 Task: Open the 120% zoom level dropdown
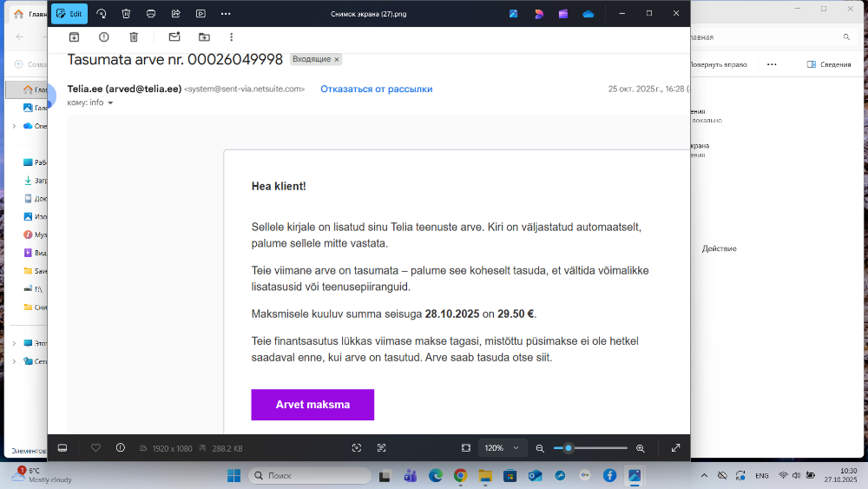[503, 448]
